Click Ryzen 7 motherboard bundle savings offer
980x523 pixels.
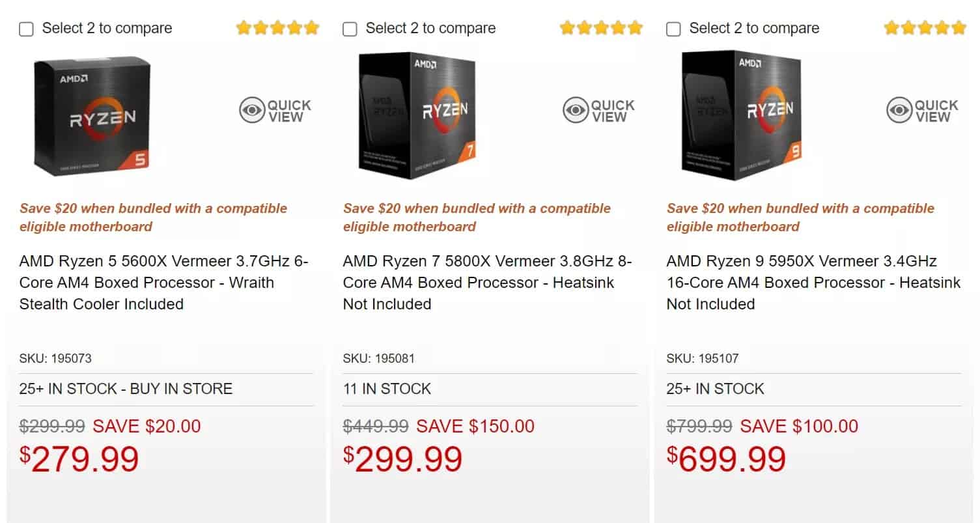(x=477, y=218)
